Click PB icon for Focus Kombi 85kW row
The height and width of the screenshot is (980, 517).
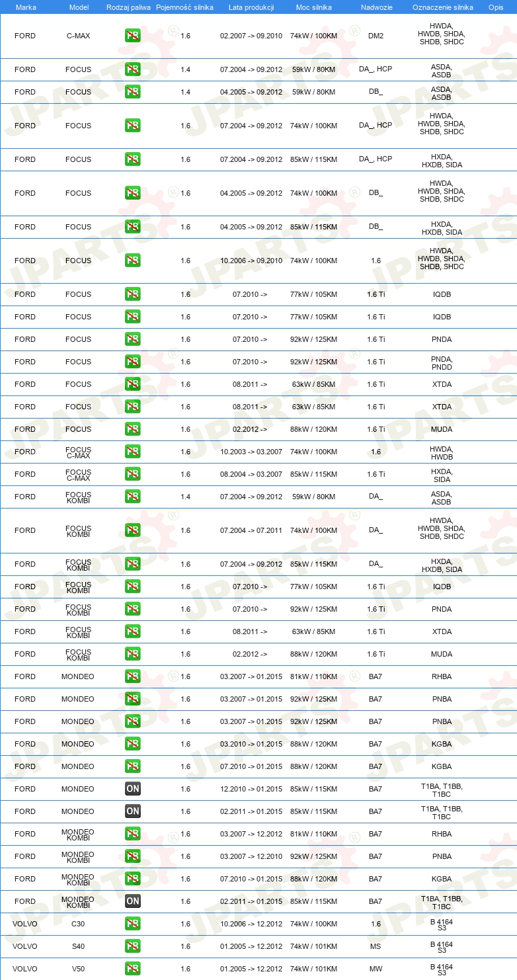pos(133,564)
